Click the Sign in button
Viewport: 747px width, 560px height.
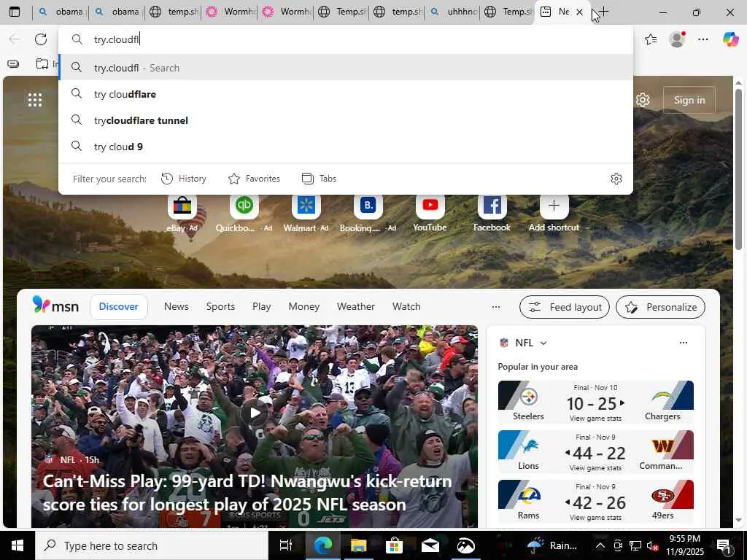click(x=689, y=100)
